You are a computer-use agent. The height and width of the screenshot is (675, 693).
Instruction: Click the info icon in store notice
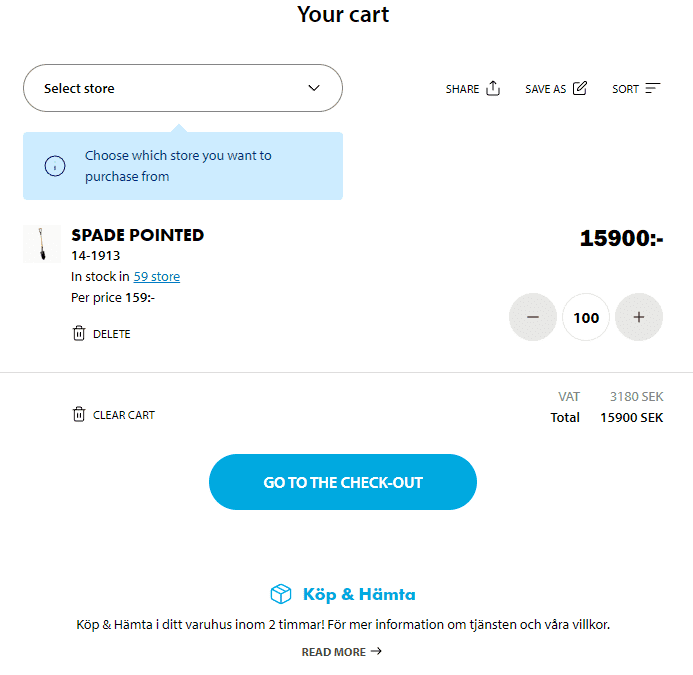pos(56,166)
